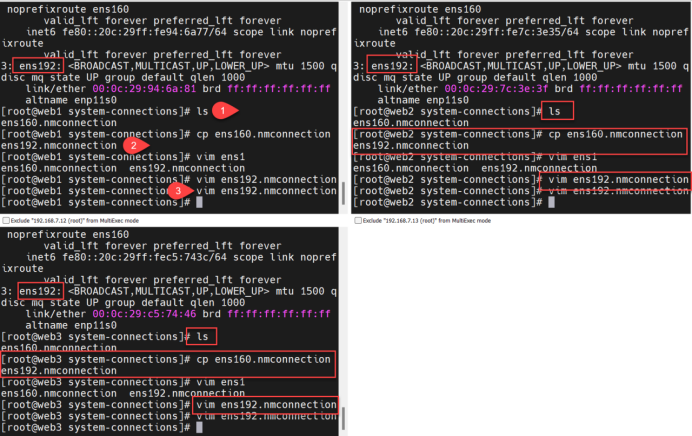Click the boxed ls command in web2 terminal
Image resolution: width=692 pixels, height=436 pixels.
558,110
